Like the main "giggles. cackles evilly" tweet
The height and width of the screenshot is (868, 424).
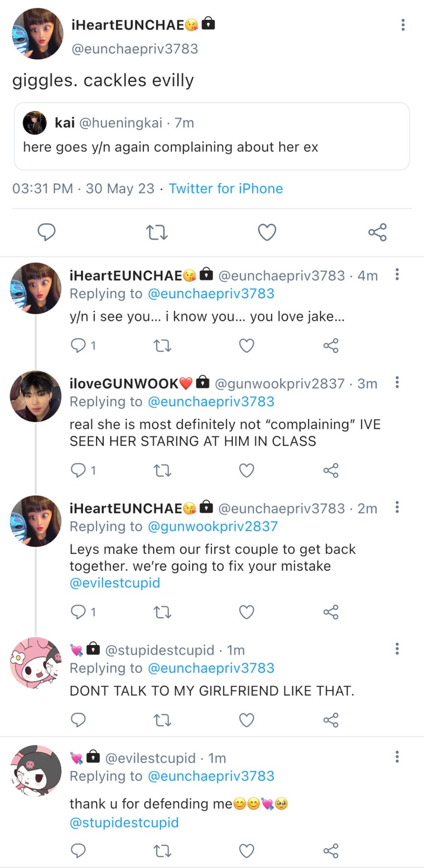click(x=267, y=232)
